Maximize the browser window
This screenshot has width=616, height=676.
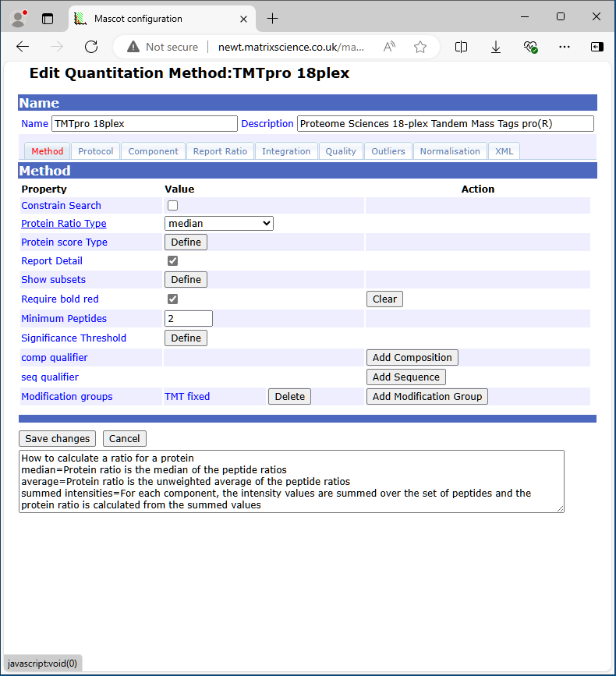coord(561,17)
